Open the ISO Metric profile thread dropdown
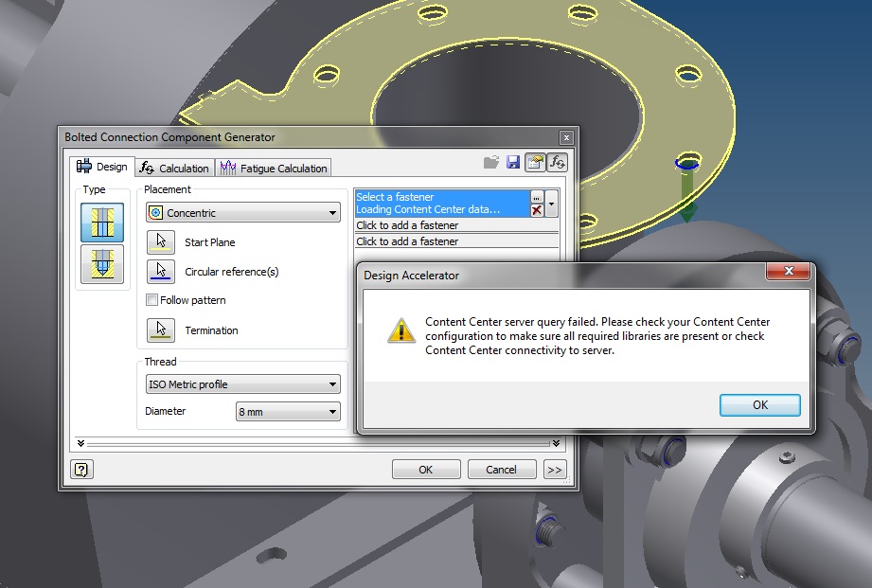Viewport: 872px width, 588px height. click(243, 383)
